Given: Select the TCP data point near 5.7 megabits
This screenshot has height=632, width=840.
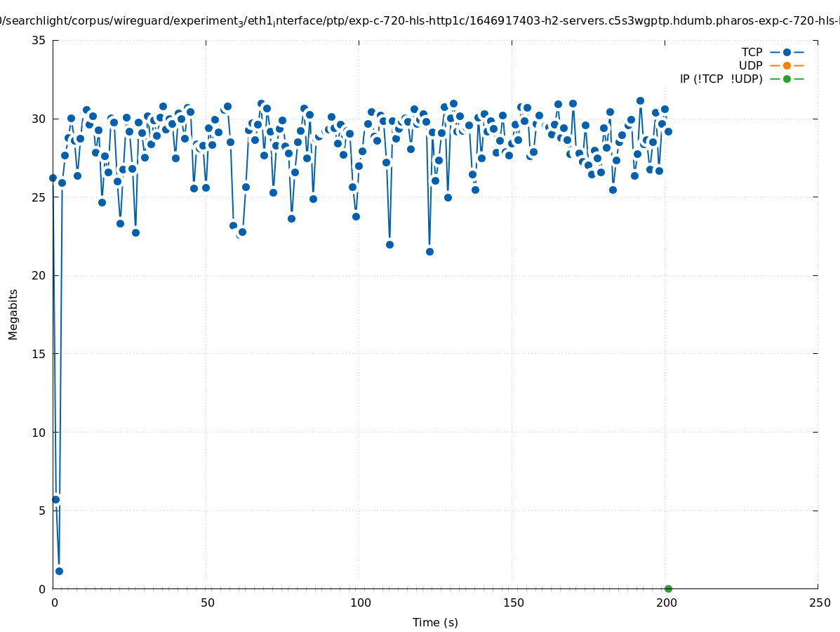Looking at the screenshot, I should (56, 499).
